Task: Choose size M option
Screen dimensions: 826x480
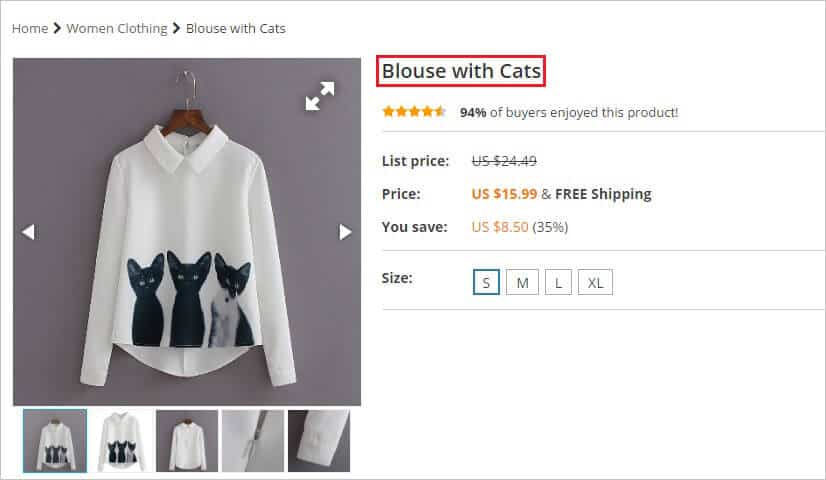Action: [522, 282]
